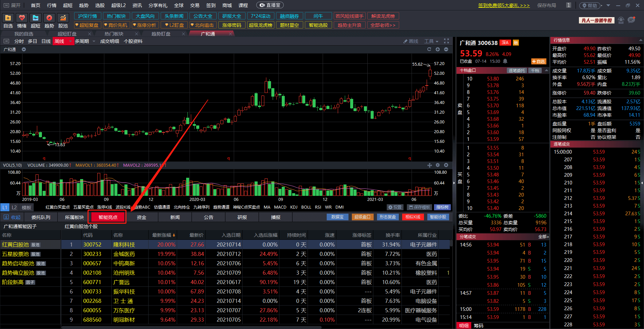Collapse the 行情信息 panel arrow

coord(640,40)
